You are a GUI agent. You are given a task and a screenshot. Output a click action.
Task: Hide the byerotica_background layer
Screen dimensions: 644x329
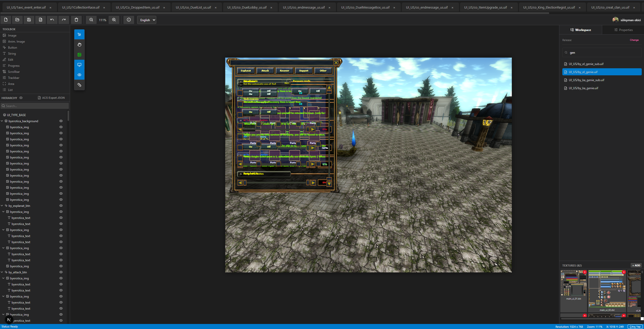61,121
